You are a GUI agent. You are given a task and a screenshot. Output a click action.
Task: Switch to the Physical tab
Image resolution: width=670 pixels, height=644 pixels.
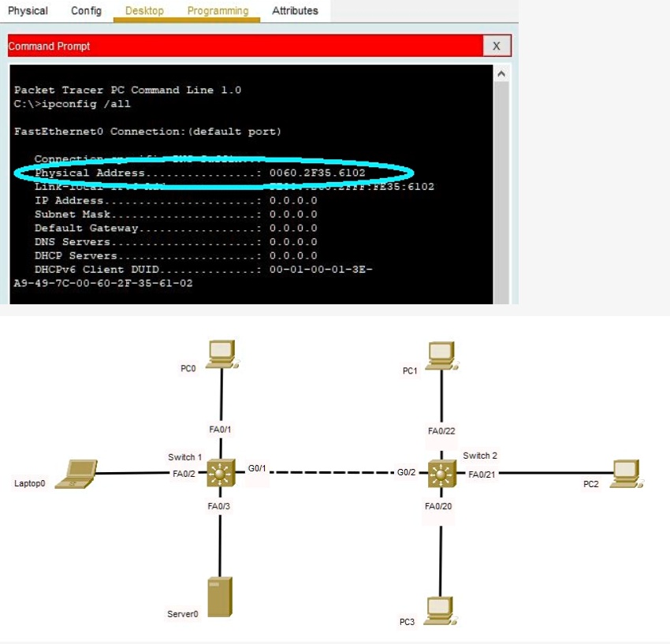pos(28,10)
